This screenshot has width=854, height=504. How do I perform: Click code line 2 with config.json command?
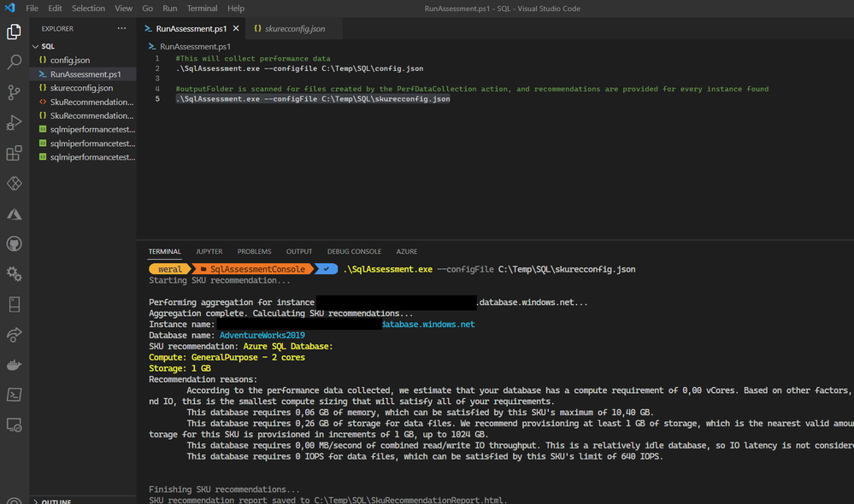click(299, 68)
